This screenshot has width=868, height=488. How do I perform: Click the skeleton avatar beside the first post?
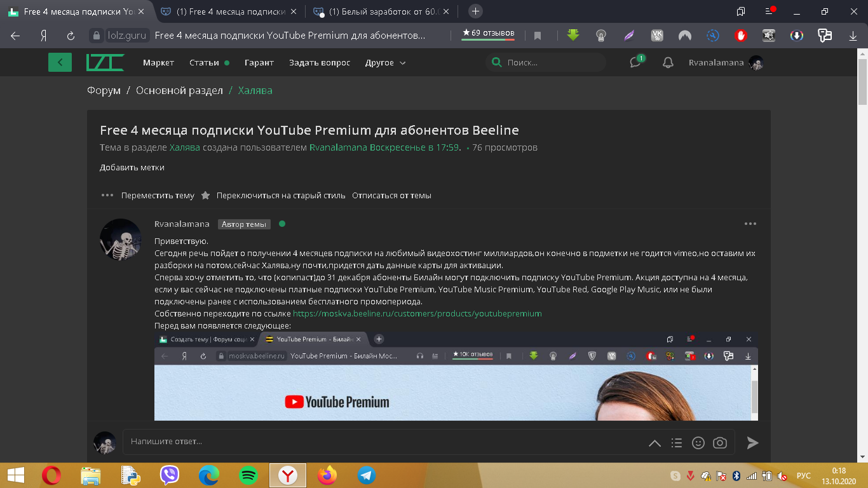(120, 240)
